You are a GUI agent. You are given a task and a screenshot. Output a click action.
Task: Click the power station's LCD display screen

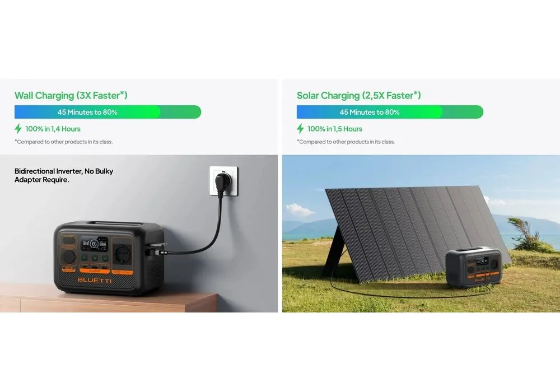pos(94,244)
